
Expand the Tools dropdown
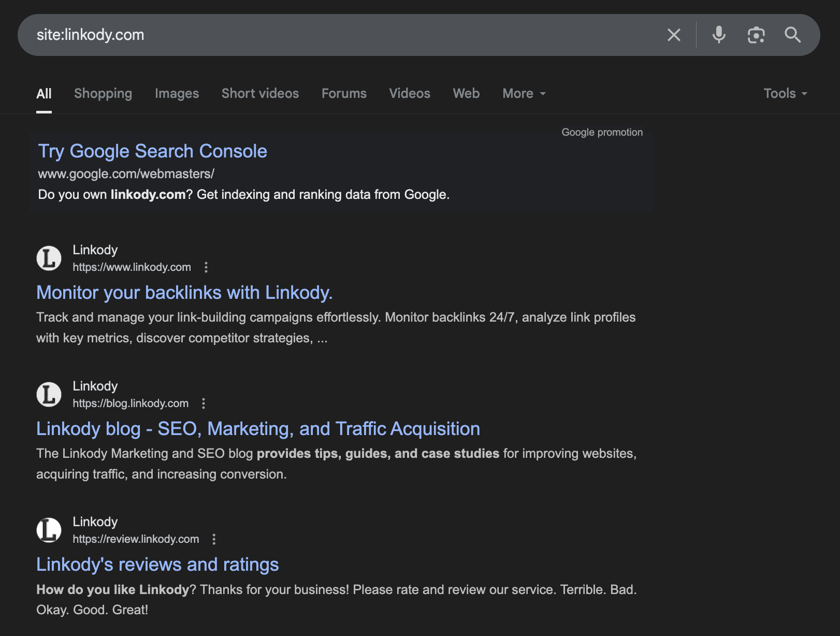[786, 94]
